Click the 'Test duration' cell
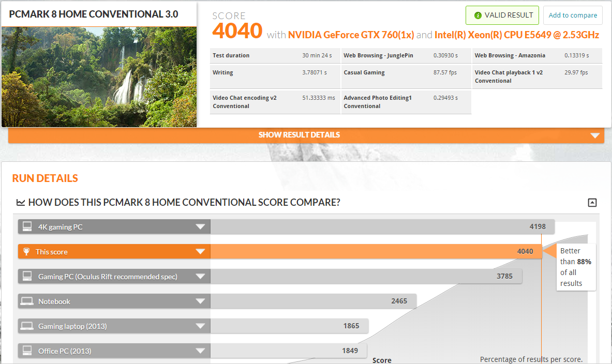The image size is (612, 364). tap(231, 55)
